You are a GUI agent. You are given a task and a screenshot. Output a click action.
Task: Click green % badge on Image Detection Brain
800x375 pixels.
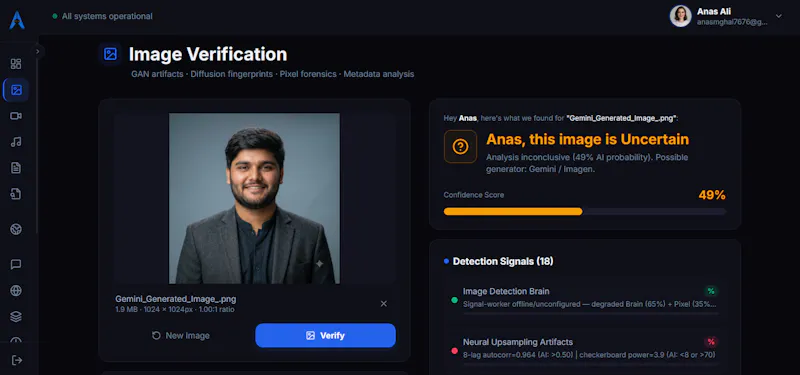711,291
